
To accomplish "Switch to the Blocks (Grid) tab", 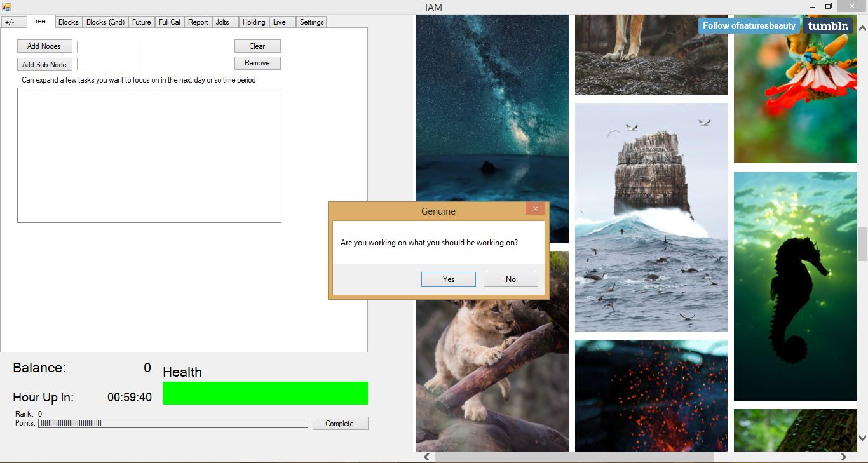I will 105,22.
